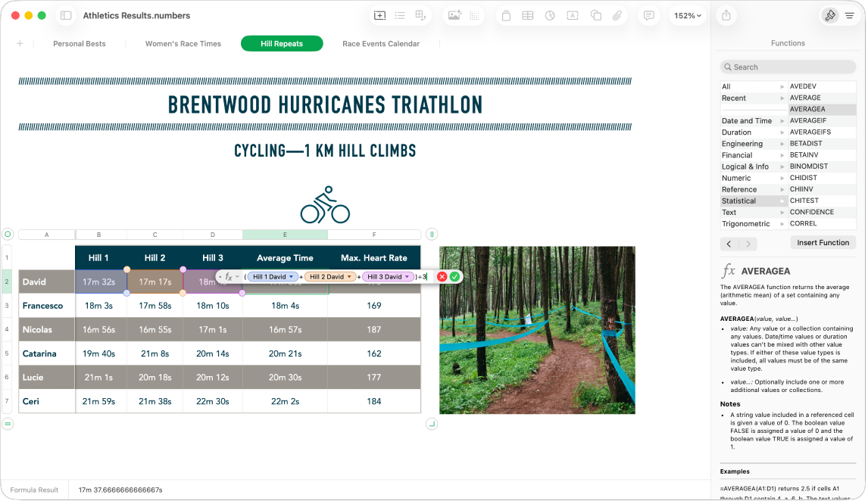The height and width of the screenshot is (501, 868).
Task: Accept the formula with the green checkmark
Action: 454,277
